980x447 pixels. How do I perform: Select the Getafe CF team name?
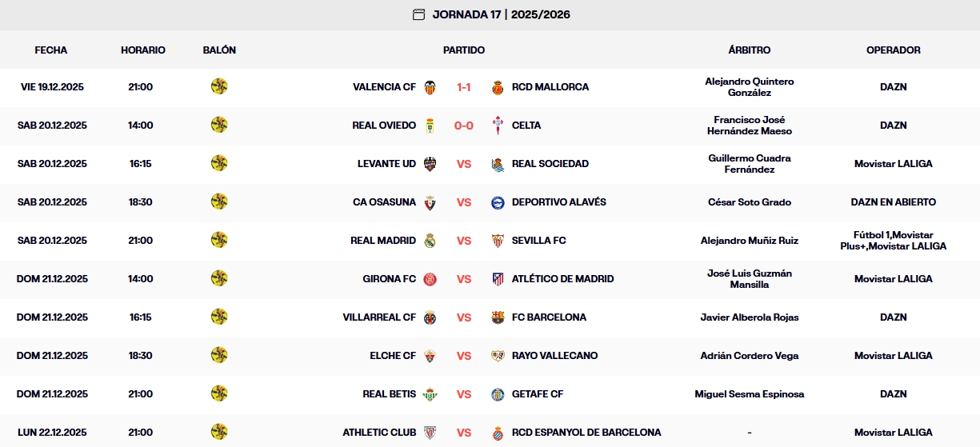click(538, 394)
